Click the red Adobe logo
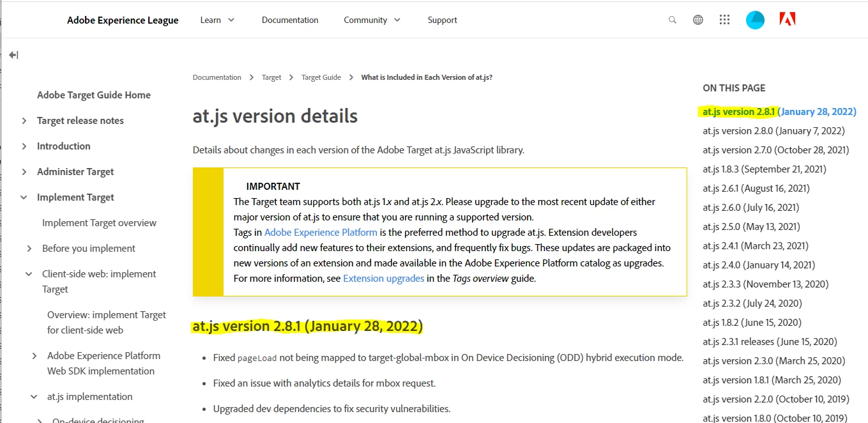Screen dimensions: 868x423 788,19
